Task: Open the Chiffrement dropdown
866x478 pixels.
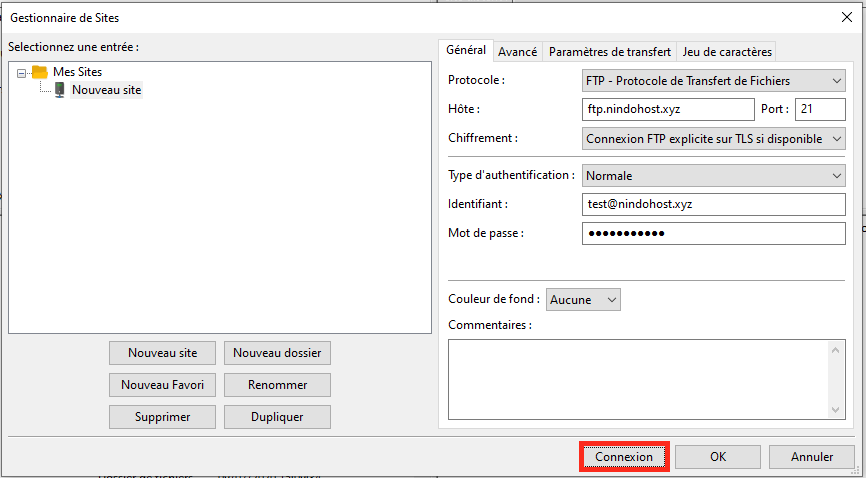Action: (x=714, y=139)
